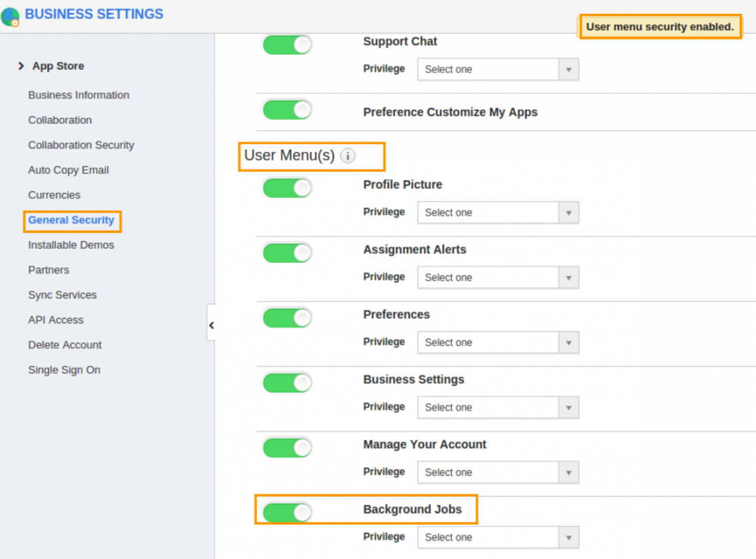The height and width of the screenshot is (559, 756).
Task: Click the General Security sidebar link
Action: tap(72, 220)
